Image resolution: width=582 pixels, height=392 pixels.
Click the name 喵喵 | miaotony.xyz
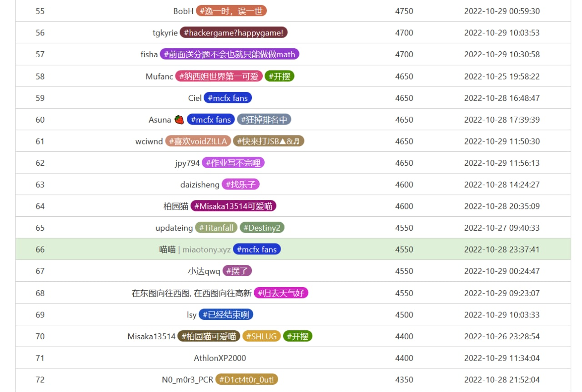[195, 249]
